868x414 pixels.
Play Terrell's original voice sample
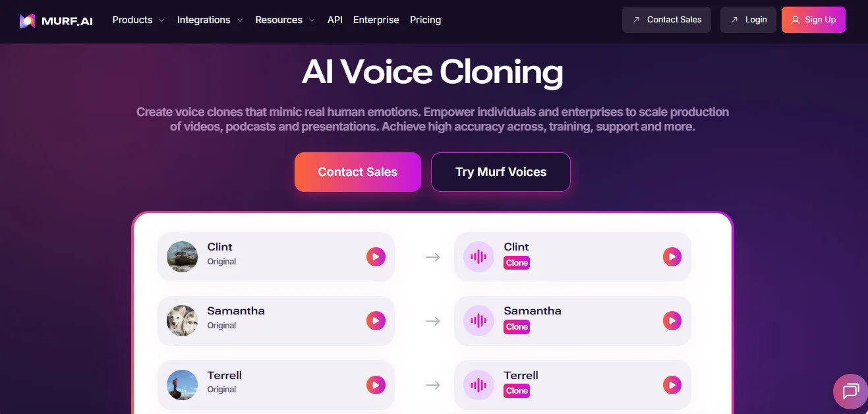(376, 384)
